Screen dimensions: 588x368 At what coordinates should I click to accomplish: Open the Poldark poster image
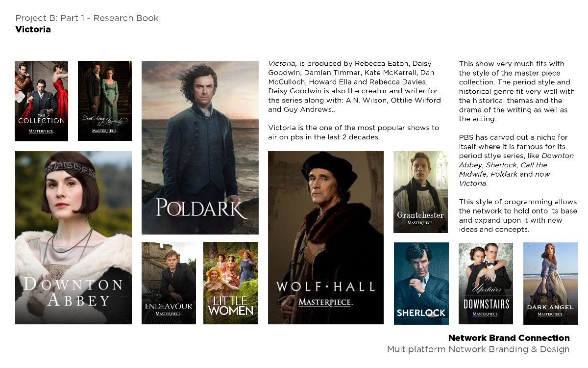tap(200, 148)
